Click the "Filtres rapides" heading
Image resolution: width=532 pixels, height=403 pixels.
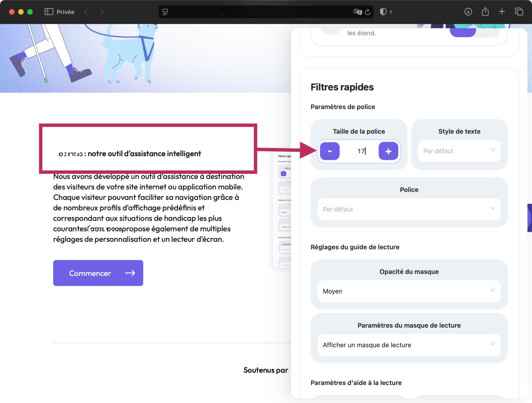point(342,87)
